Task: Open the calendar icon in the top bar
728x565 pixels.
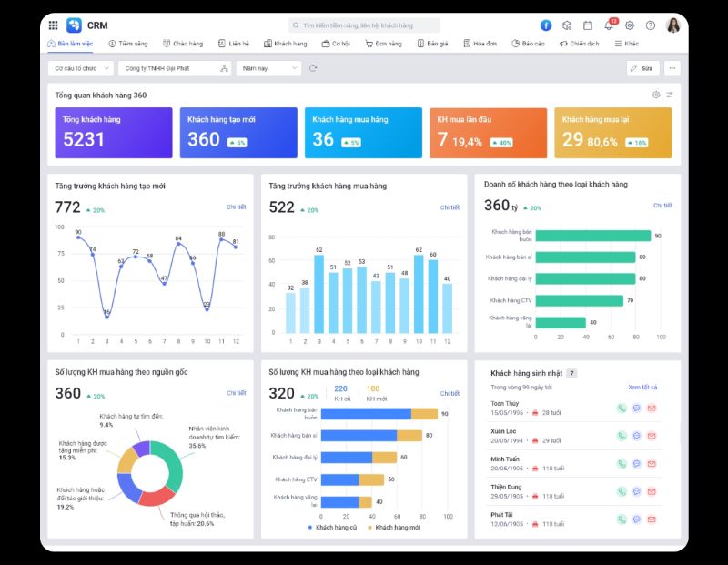Action: pyautogui.click(x=587, y=25)
